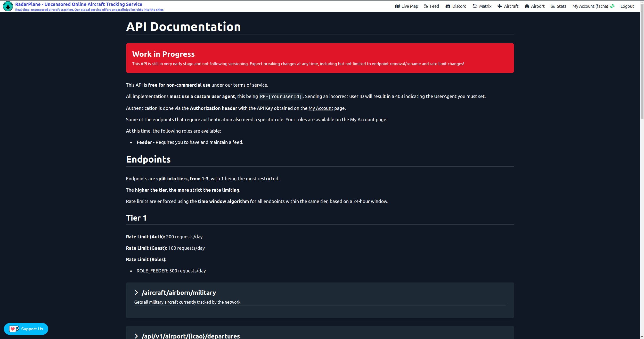Click the Discord logo icon
The width and height of the screenshot is (644, 339).
coord(448,6)
